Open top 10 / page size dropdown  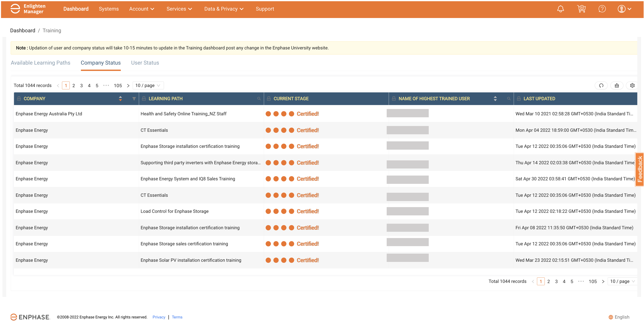148,86
